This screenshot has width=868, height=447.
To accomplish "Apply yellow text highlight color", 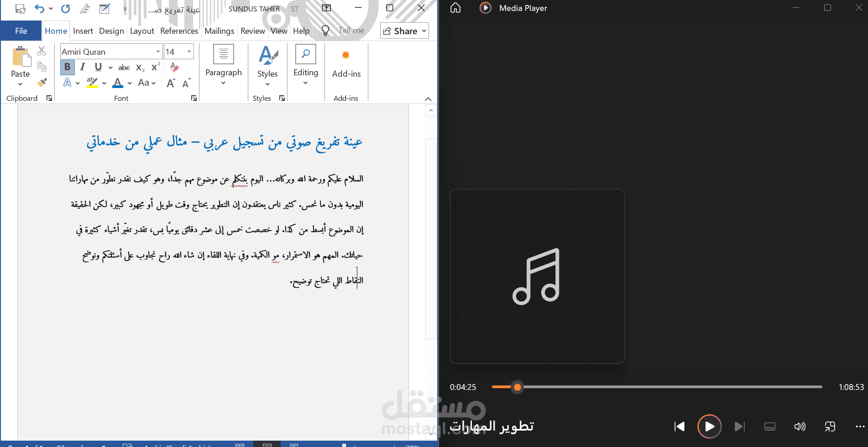I will pos(92,83).
